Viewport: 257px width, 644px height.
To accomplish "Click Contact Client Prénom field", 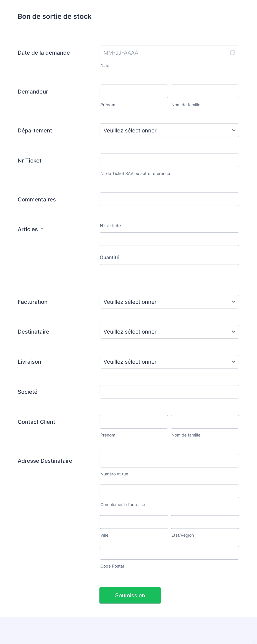I will 134,422.
